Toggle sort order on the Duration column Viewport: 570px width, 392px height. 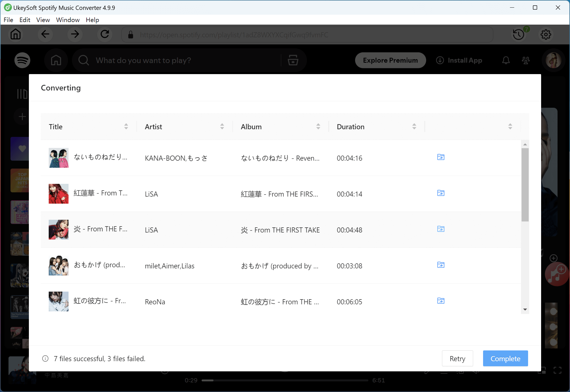[x=414, y=126]
